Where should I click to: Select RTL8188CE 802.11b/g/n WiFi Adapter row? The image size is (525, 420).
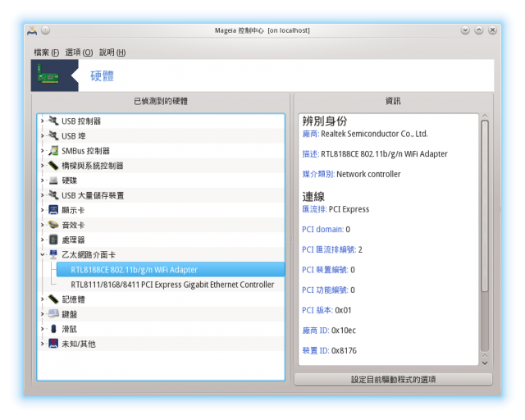pyautogui.click(x=171, y=270)
